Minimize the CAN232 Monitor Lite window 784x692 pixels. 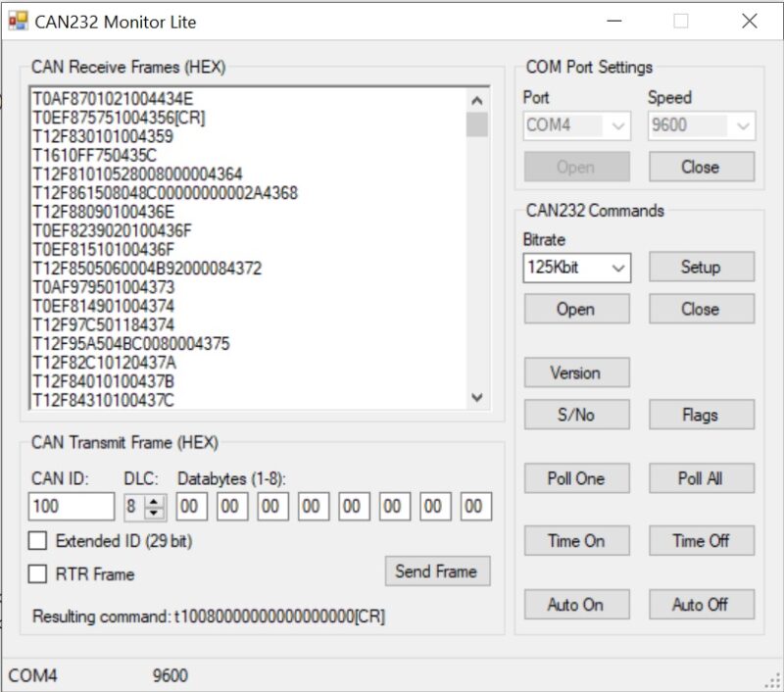[x=614, y=21]
